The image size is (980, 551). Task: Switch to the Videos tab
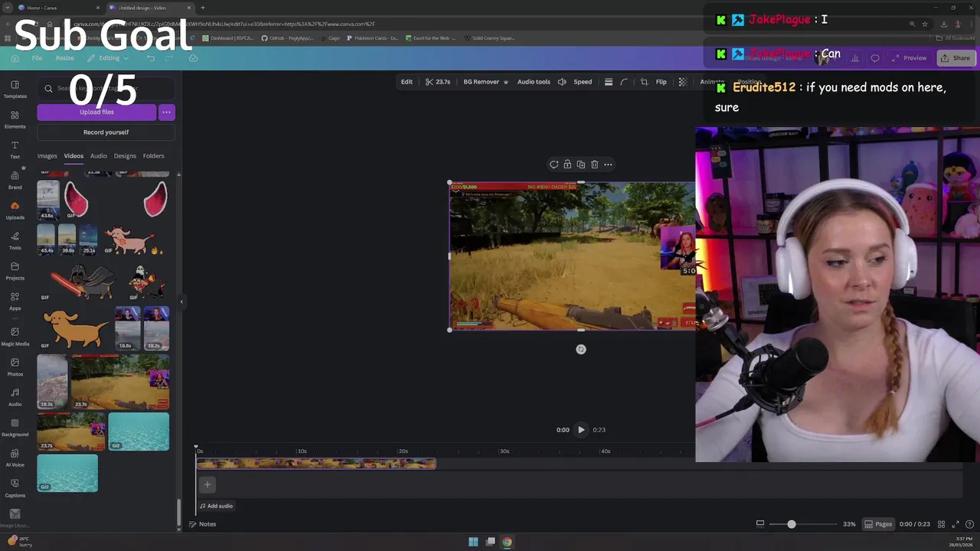[73, 156]
